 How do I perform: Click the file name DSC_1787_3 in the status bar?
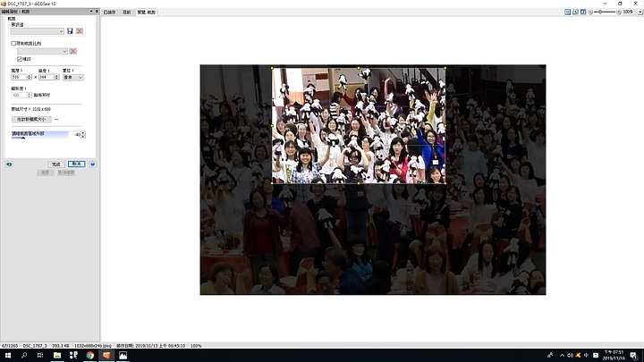pyautogui.click(x=35, y=346)
